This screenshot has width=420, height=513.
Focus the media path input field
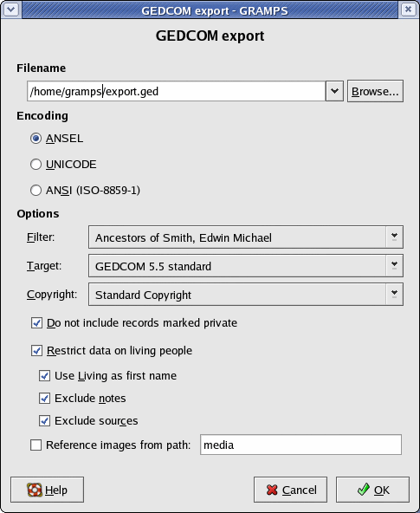coord(300,445)
